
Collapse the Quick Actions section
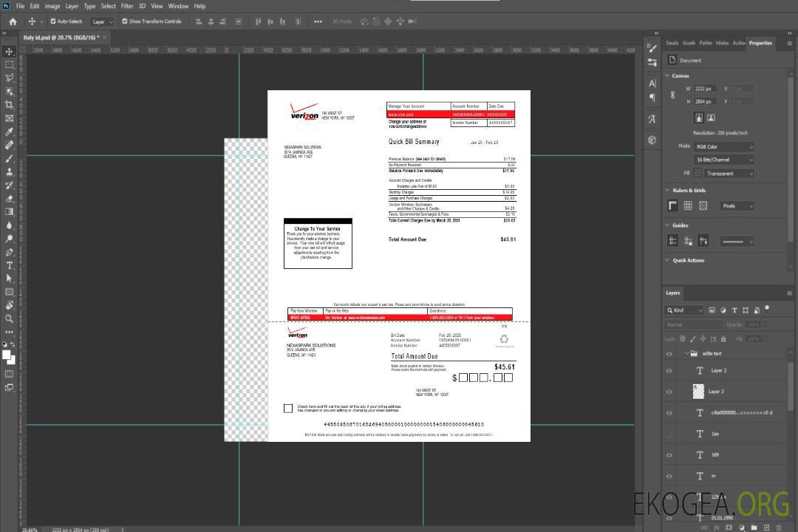(x=668, y=259)
